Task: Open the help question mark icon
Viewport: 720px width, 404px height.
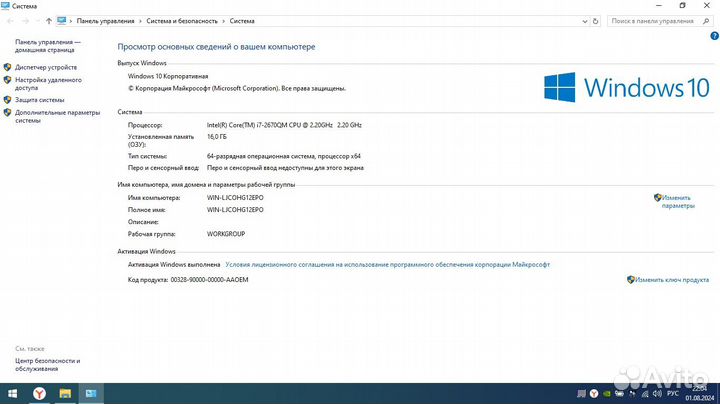Action: click(x=714, y=36)
